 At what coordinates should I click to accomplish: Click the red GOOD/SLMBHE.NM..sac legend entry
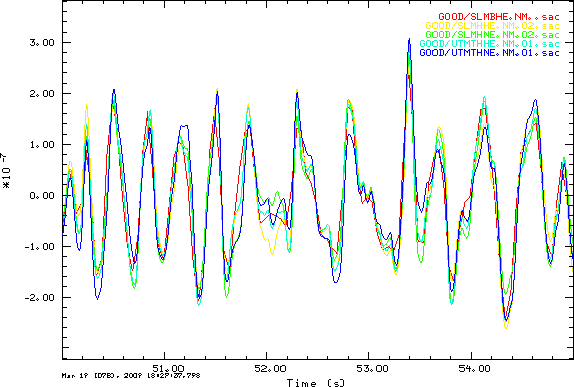tap(499, 17)
